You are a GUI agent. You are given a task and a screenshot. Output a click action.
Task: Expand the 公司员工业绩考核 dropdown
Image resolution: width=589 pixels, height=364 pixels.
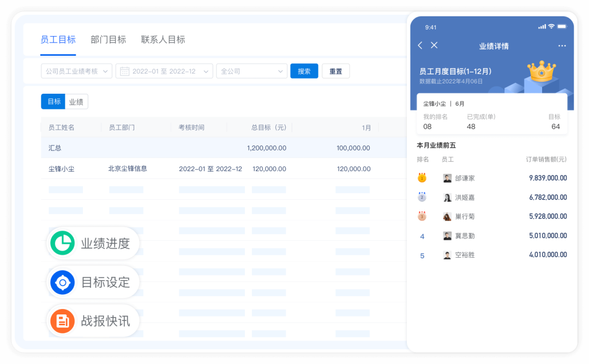[x=77, y=71]
